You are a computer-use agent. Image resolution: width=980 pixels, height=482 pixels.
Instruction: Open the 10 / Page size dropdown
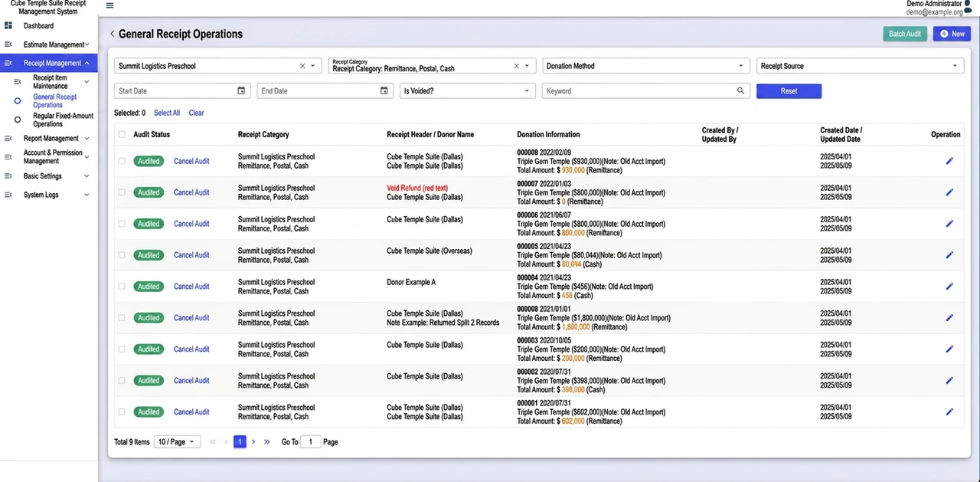[x=178, y=441]
